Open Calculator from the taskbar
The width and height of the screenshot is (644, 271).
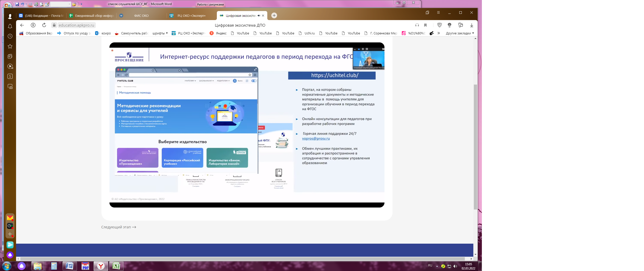tap(54, 266)
